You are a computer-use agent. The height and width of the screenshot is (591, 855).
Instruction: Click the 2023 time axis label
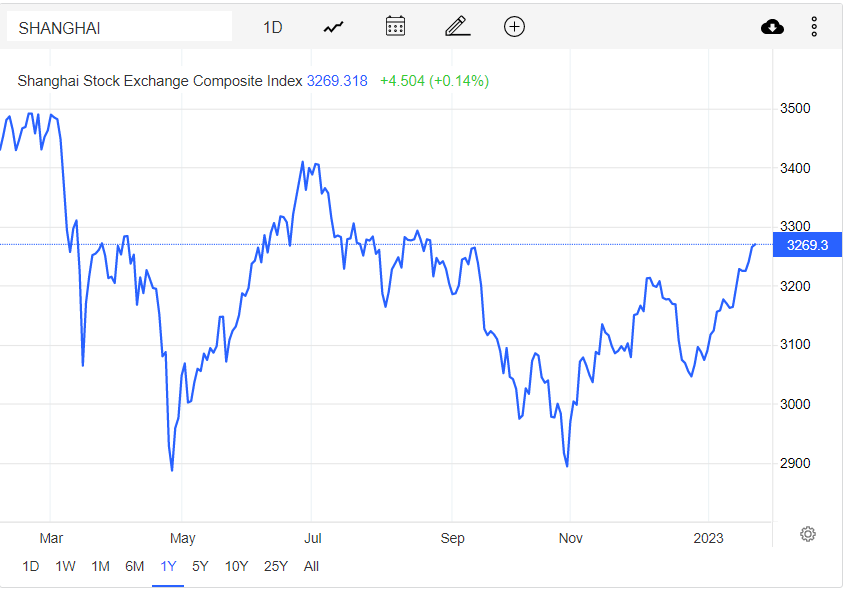(x=708, y=538)
